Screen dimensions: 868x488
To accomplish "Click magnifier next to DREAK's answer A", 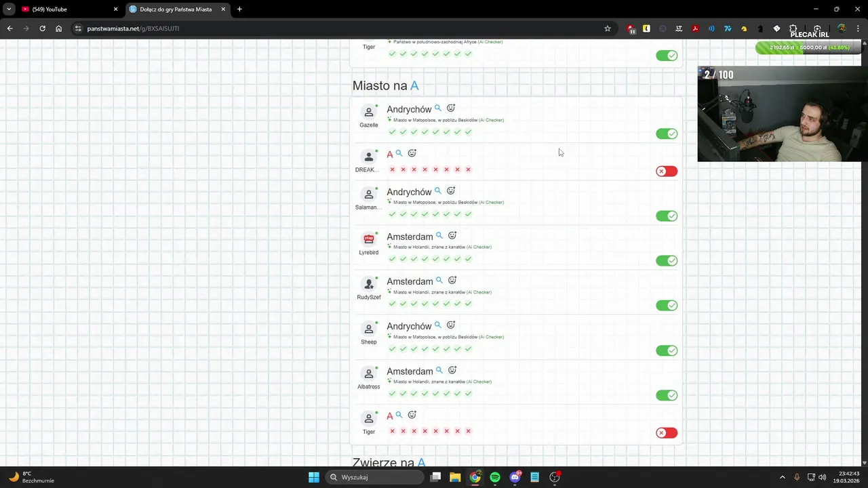I will pos(399,153).
